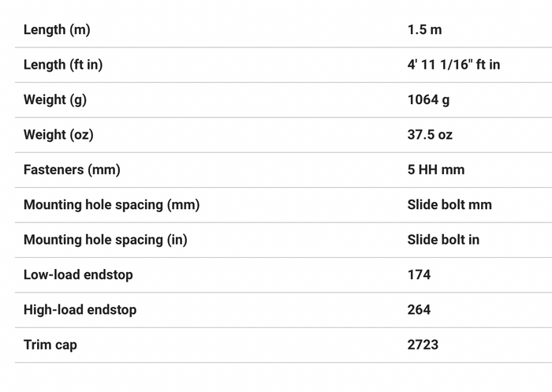Click the Trim cap label
The width and height of the screenshot is (552, 392).
[x=50, y=345]
